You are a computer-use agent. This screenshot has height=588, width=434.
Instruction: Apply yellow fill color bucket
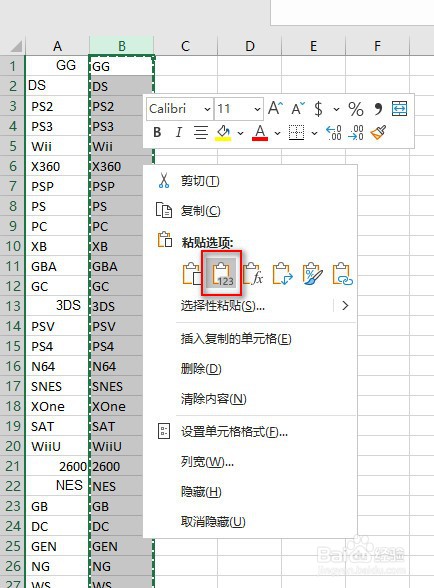(x=223, y=132)
